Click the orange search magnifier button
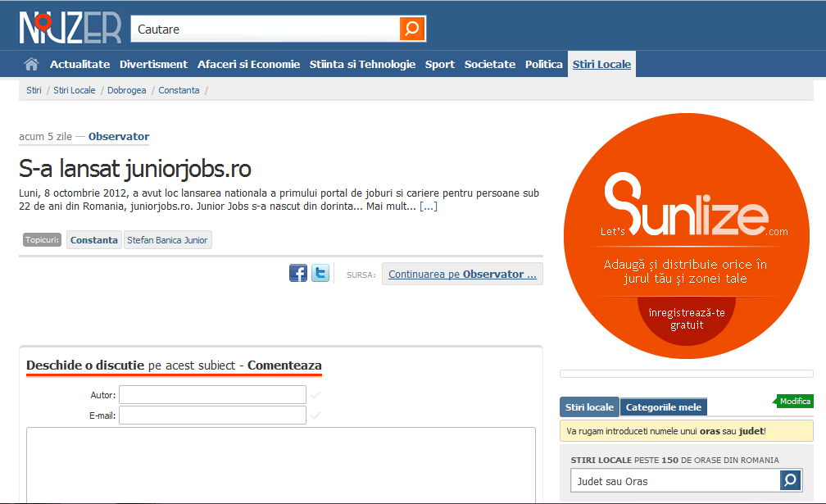Screen dimensions: 826x504 point(412,29)
